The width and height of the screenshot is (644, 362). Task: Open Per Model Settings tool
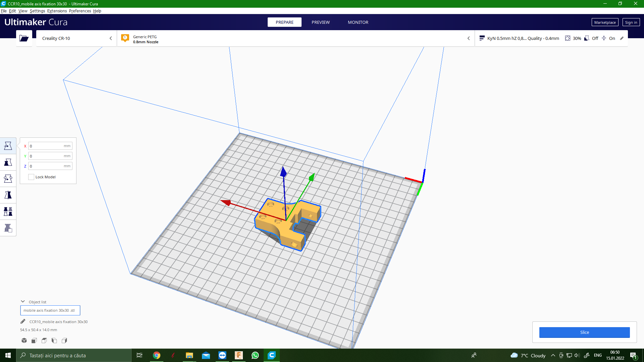[8, 212]
